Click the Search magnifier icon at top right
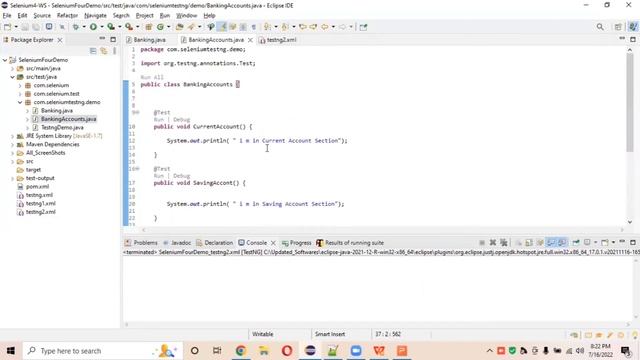The image size is (640, 360). point(600,27)
